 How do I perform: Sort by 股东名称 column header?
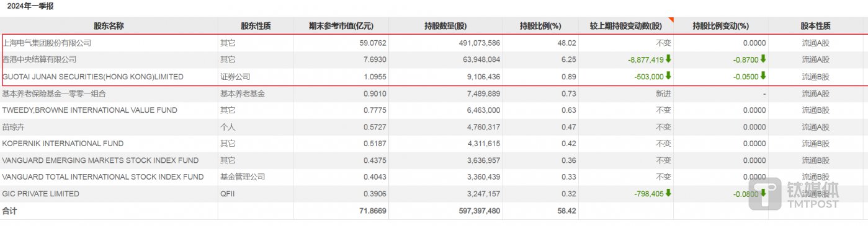pos(109,26)
